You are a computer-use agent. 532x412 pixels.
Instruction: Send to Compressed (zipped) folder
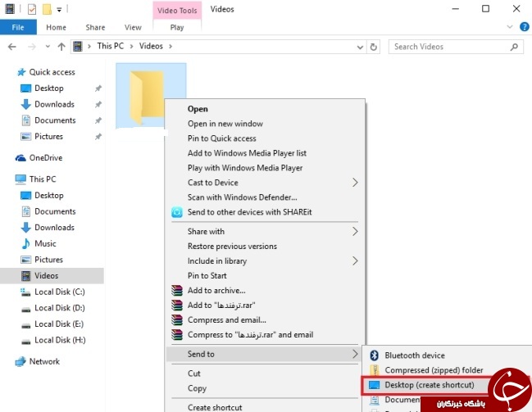[434, 370]
